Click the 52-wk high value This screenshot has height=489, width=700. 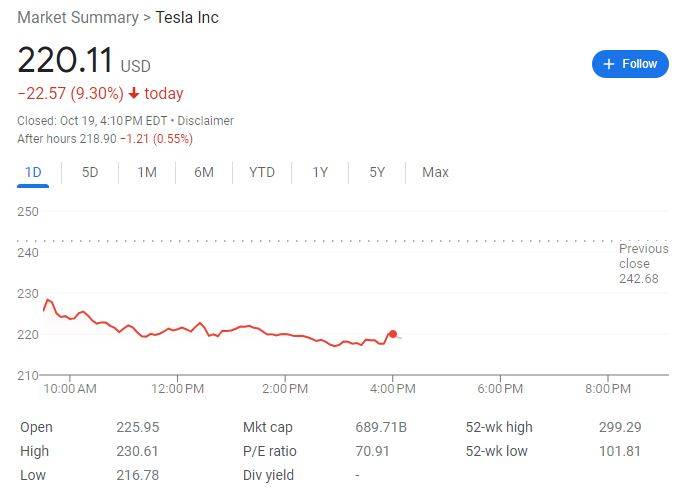tap(622, 427)
